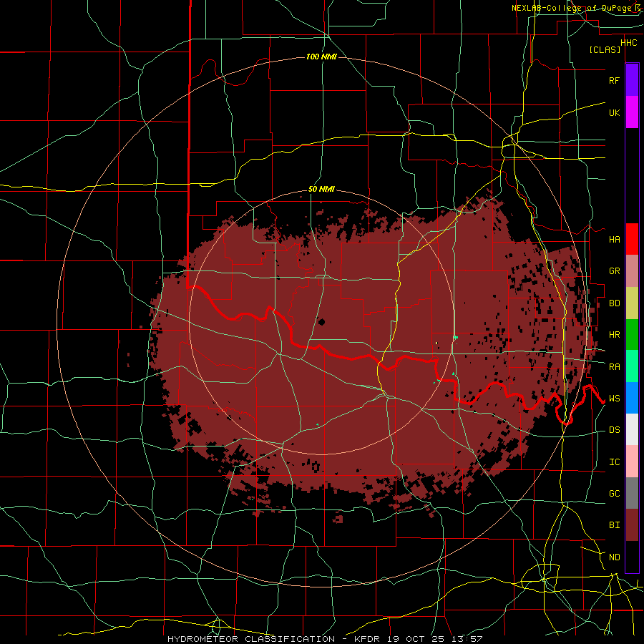Click the DS white legend swatch
The height and width of the screenshot is (644, 644).
pos(632,429)
